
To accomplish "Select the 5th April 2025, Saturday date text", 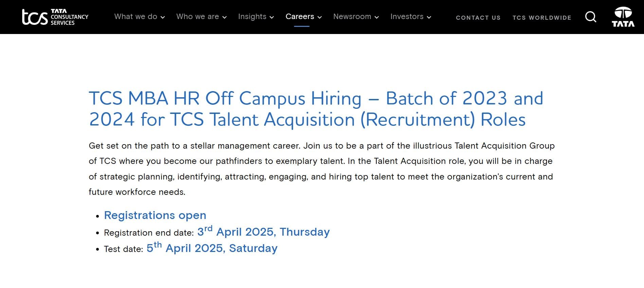I will pyautogui.click(x=212, y=248).
